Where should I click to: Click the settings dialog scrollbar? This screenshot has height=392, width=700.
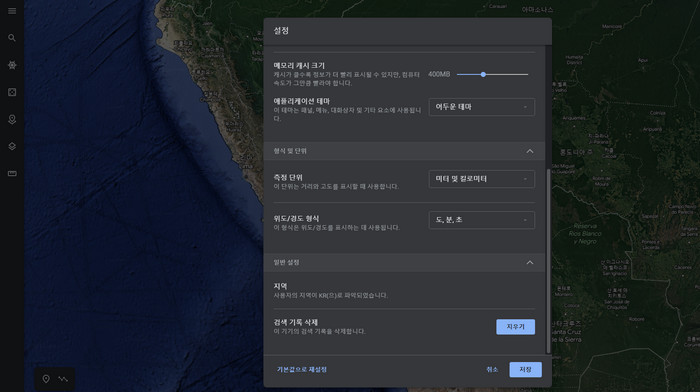(548, 261)
